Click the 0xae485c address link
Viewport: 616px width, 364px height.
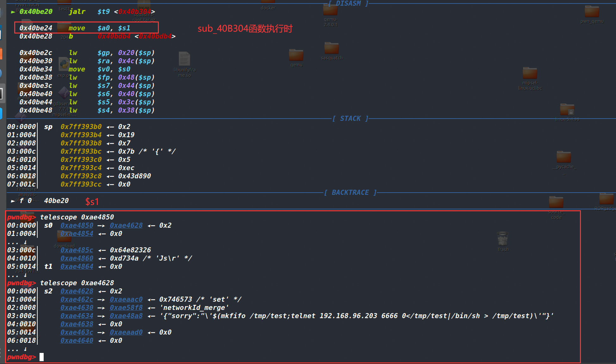pyautogui.click(x=77, y=250)
